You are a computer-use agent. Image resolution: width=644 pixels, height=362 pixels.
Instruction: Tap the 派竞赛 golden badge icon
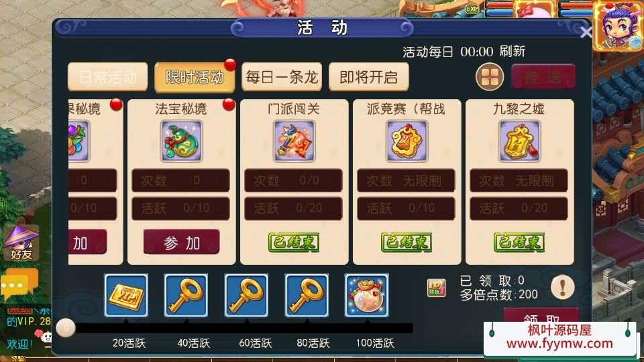click(x=407, y=141)
